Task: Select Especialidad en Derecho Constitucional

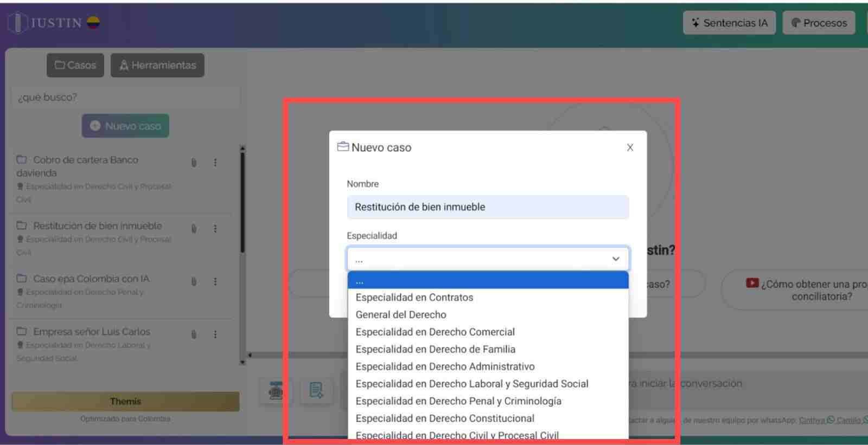Action: [488, 419]
